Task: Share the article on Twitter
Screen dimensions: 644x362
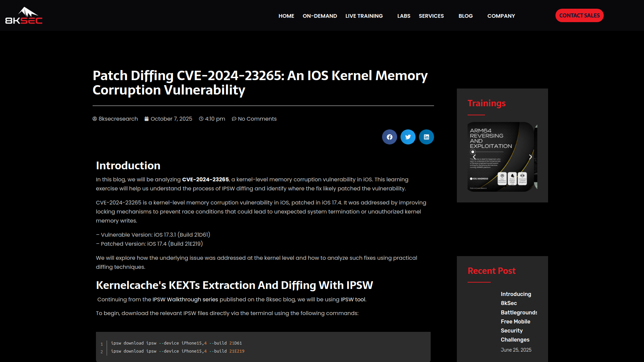Action: point(408,137)
